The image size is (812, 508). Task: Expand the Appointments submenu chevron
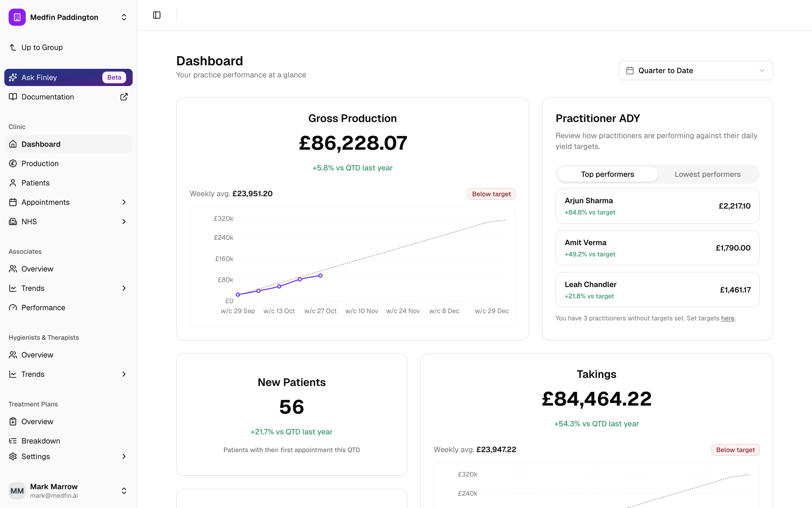124,202
